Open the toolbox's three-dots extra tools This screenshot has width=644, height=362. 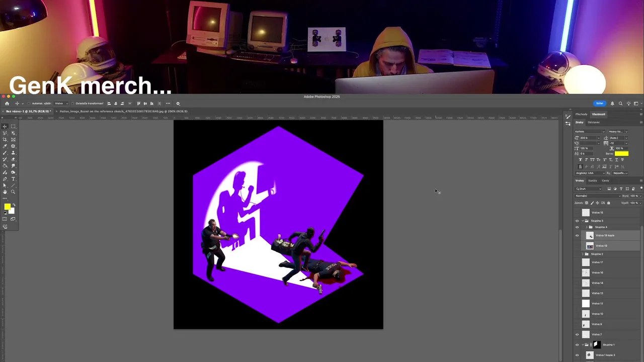point(5,198)
